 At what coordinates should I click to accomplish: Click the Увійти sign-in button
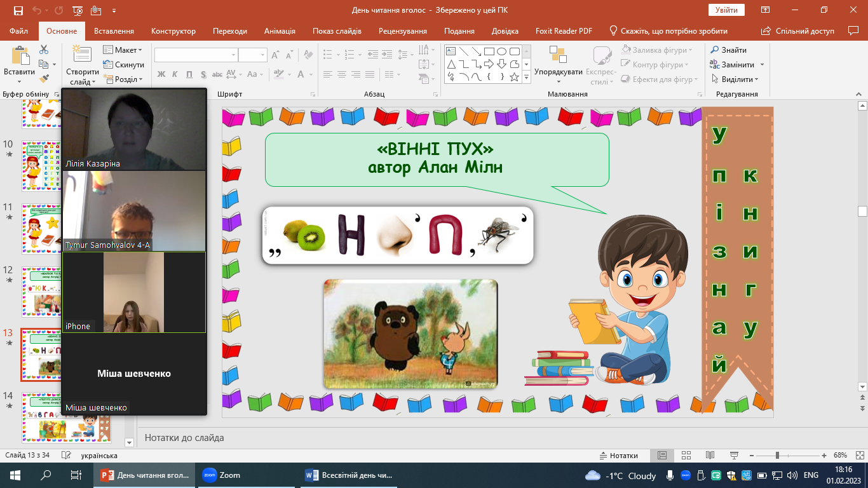point(726,10)
